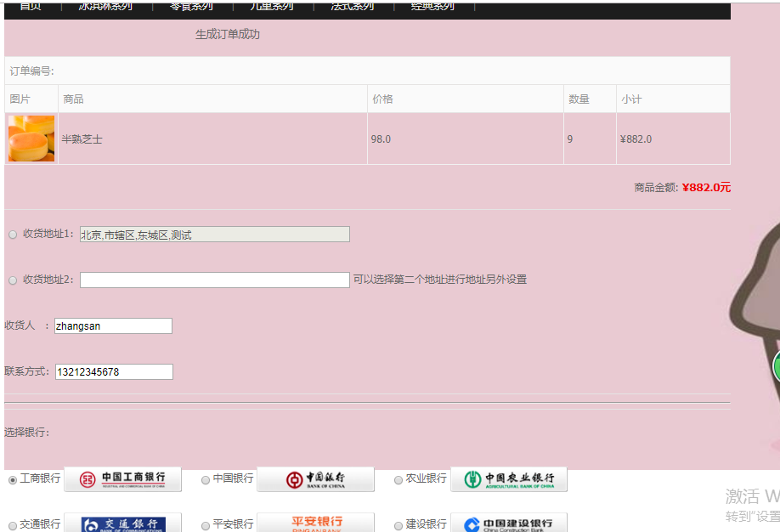Click the red ¥882.0元 total amount
Image resolution: width=780 pixels, height=532 pixels.
706,188
